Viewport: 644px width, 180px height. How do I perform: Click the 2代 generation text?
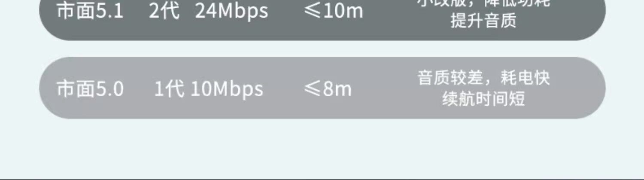point(164,11)
